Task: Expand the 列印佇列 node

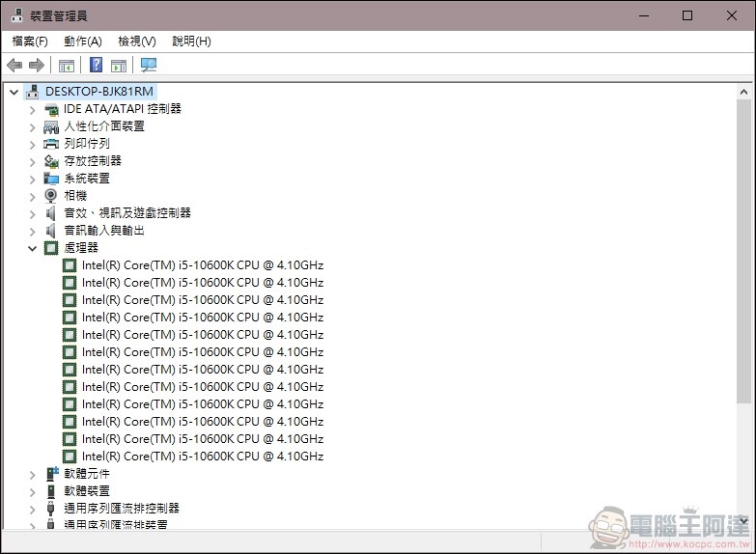Action: (32, 145)
